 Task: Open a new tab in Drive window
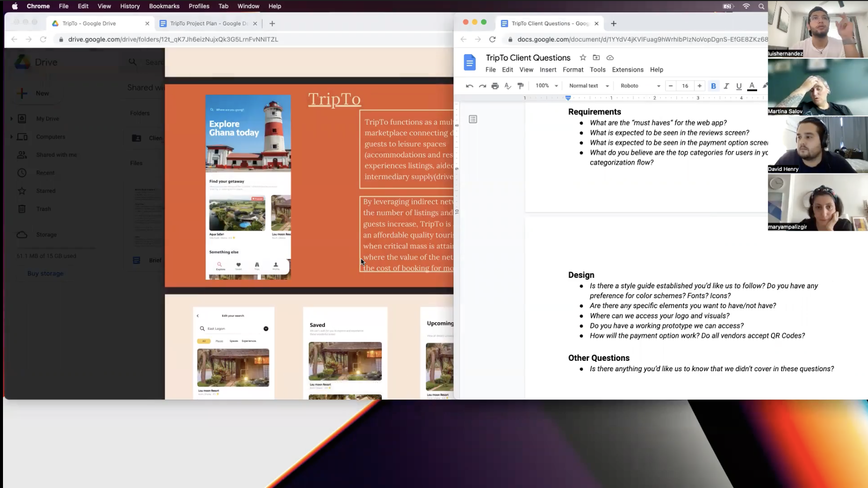tap(272, 23)
